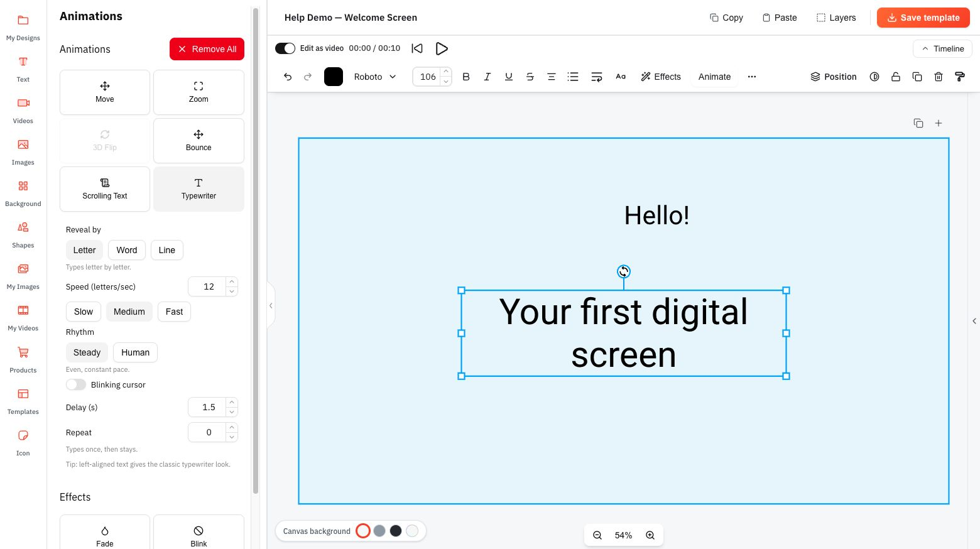The height and width of the screenshot is (549, 980).
Task: Apply bulleted list formatting
Action: click(x=573, y=77)
